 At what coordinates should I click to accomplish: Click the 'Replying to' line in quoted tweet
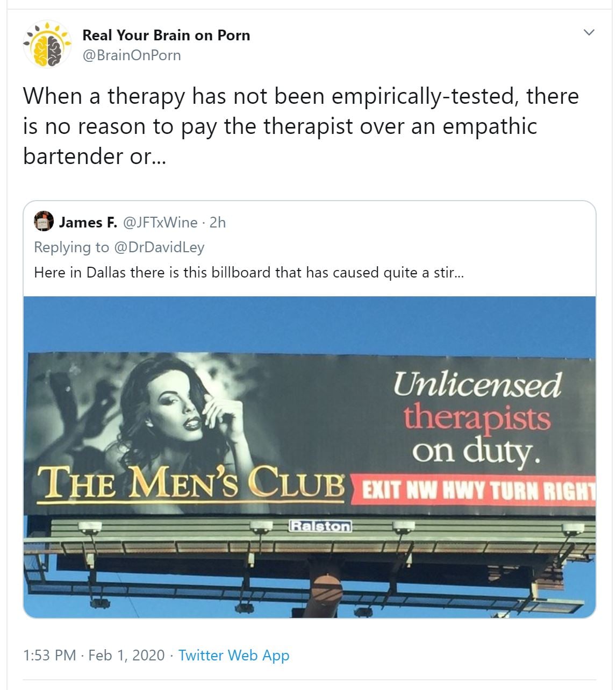point(119,247)
